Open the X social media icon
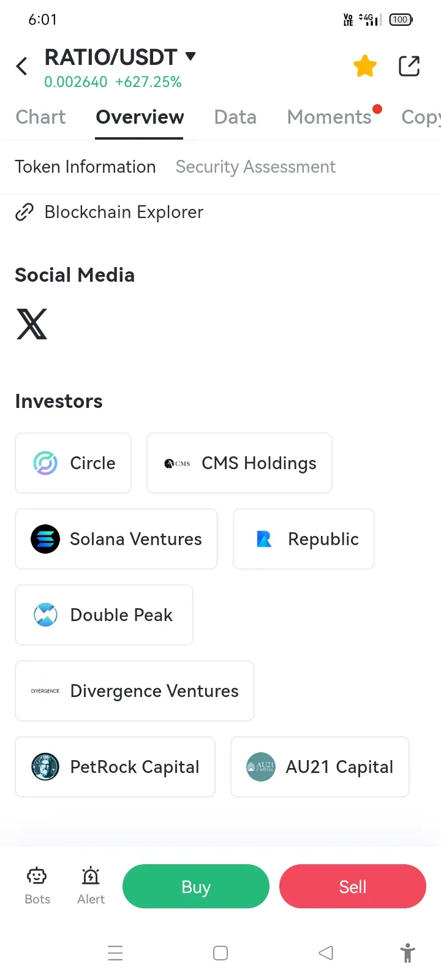Image resolution: width=441 pixels, height=980 pixels. [32, 324]
